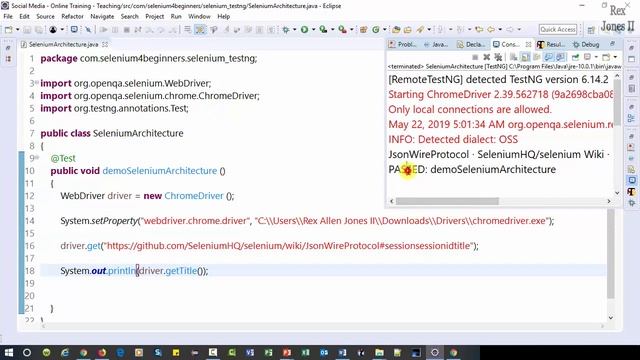Toggle Show Console on Standard Out
The width and height of the screenshot is (640, 360).
point(548,57)
